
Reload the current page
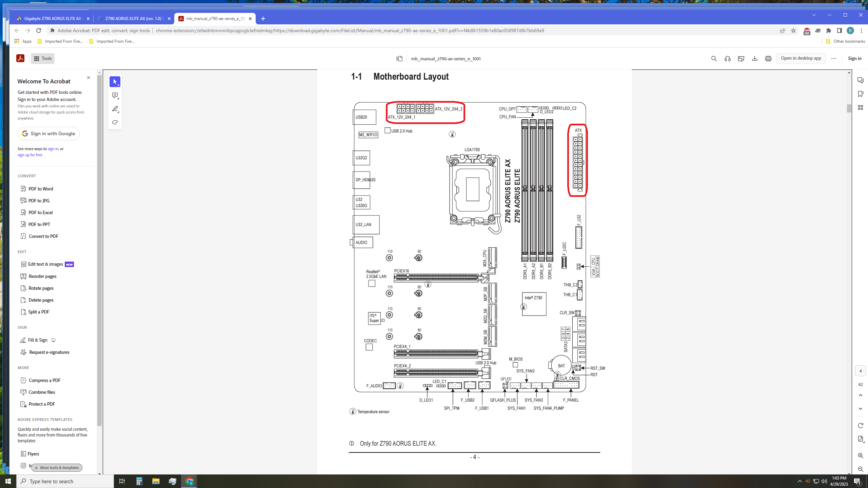click(39, 30)
